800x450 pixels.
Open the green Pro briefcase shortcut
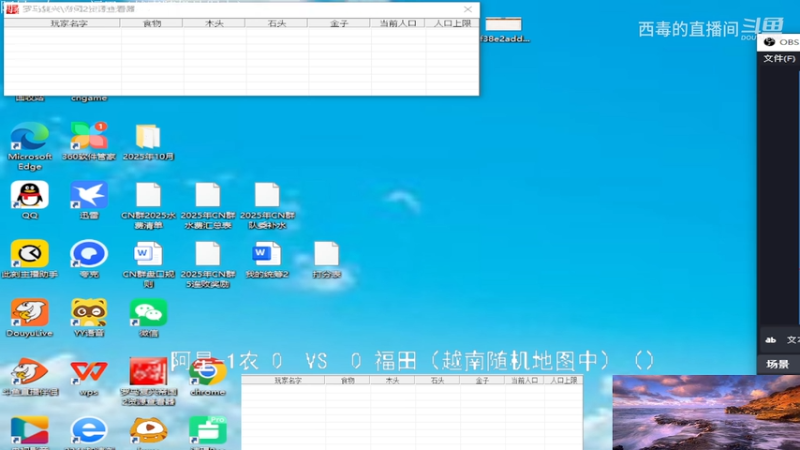[x=208, y=432]
